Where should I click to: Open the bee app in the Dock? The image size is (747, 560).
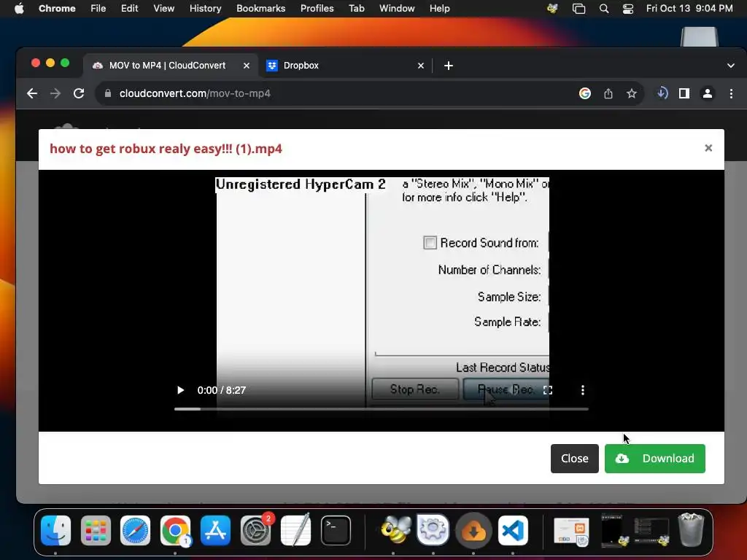click(x=395, y=530)
